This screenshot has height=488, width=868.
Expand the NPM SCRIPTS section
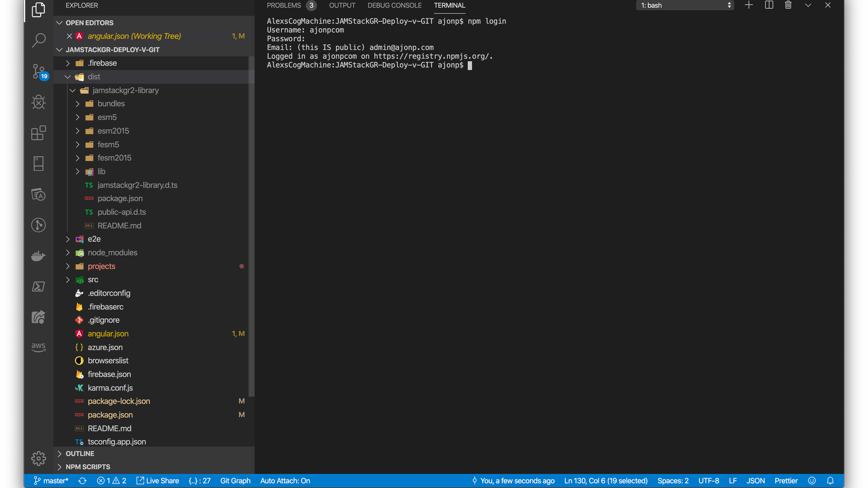(x=88, y=467)
